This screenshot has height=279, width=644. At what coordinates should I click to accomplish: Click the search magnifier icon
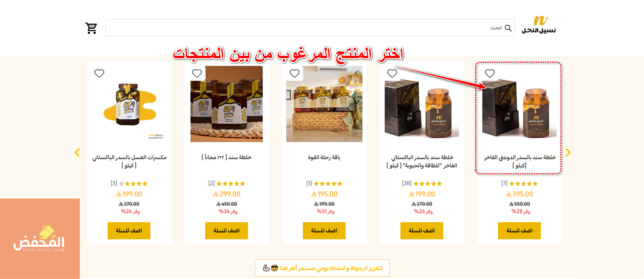tap(508, 28)
